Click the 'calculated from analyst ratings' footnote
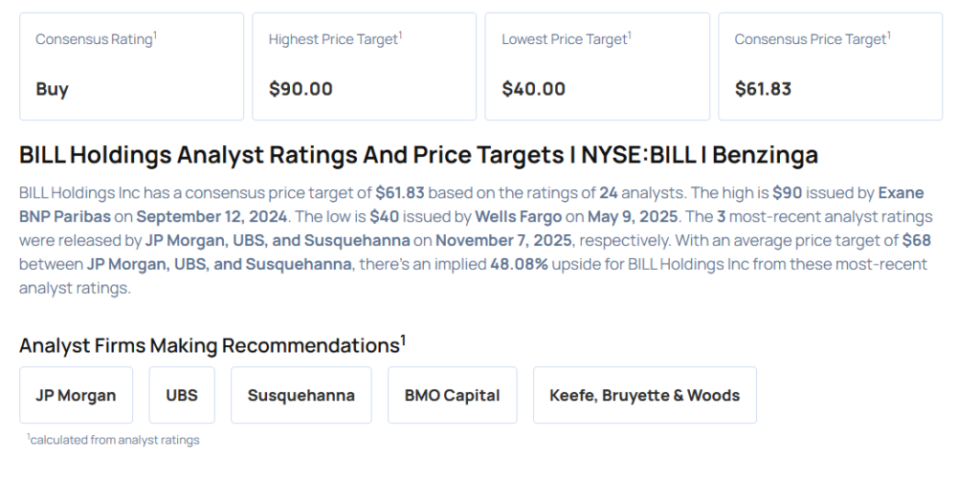Viewport: 980px width, 481px height. pyautogui.click(x=113, y=439)
